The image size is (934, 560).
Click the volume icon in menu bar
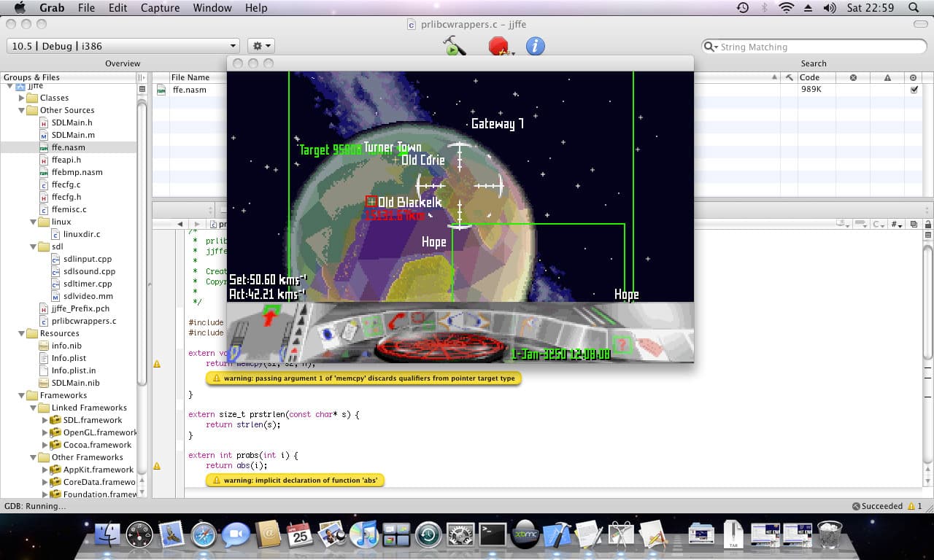point(830,8)
